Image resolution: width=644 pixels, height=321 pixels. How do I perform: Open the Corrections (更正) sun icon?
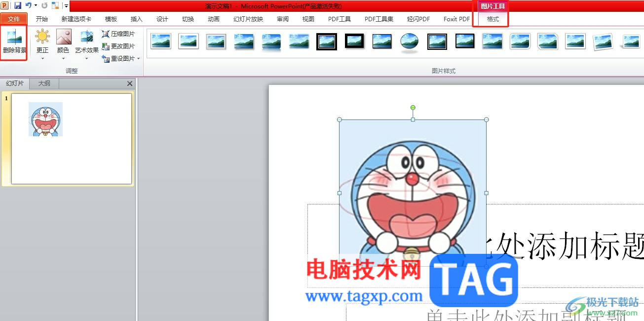point(42,37)
